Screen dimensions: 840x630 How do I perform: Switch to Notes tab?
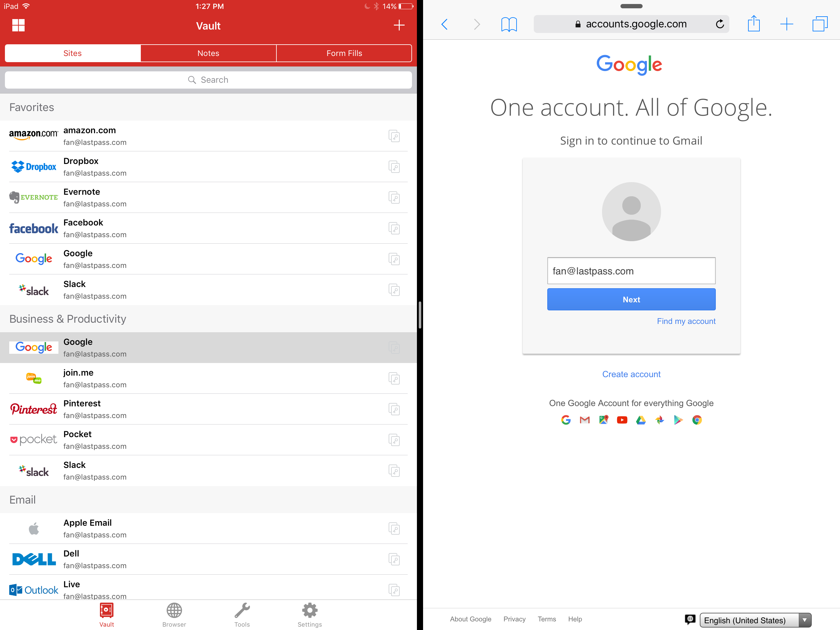[208, 53]
